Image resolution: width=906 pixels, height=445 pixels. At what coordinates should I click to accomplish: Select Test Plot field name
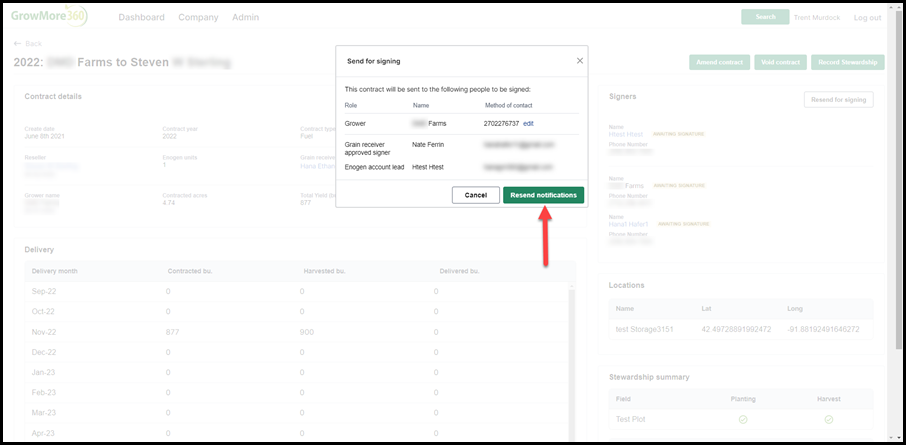point(630,420)
